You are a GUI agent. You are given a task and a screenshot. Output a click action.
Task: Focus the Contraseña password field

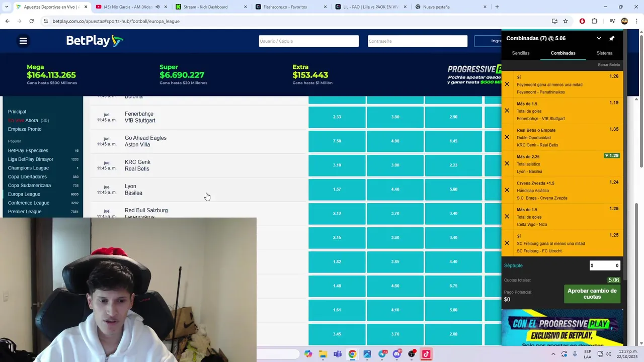pyautogui.click(x=418, y=41)
